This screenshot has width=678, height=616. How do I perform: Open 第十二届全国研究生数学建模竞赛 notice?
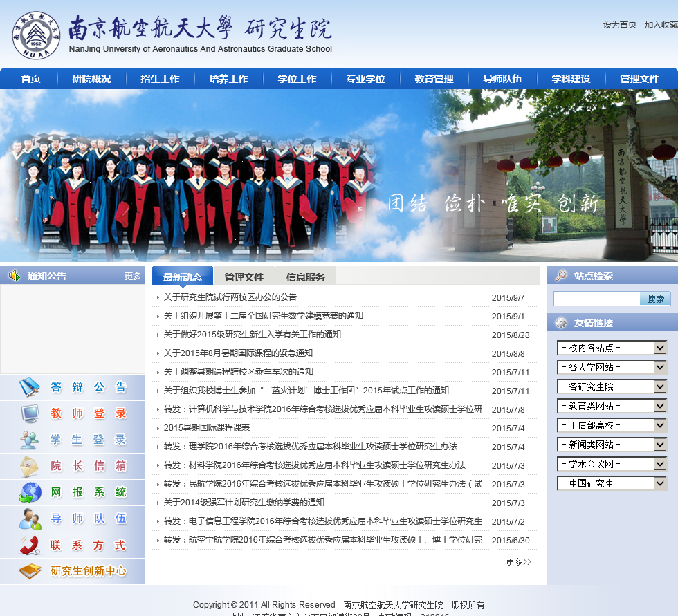(264, 316)
